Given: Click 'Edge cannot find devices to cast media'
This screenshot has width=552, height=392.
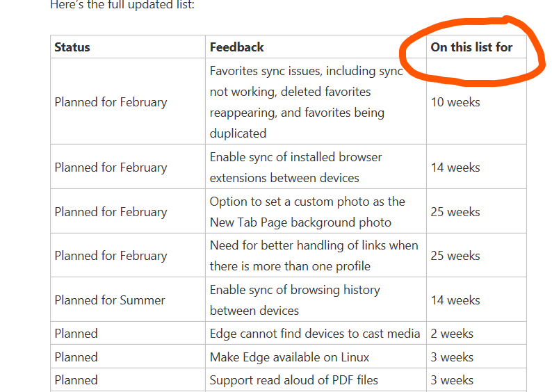Looking at the screenshot, I should pos(315,334).
